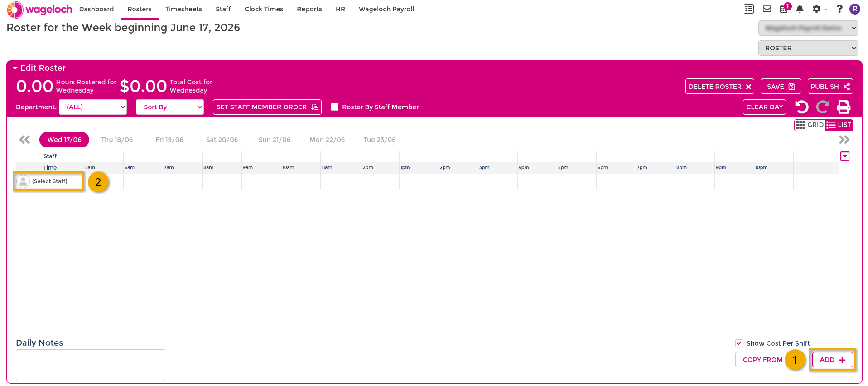Open the settings gear menu

pos(819,9)
